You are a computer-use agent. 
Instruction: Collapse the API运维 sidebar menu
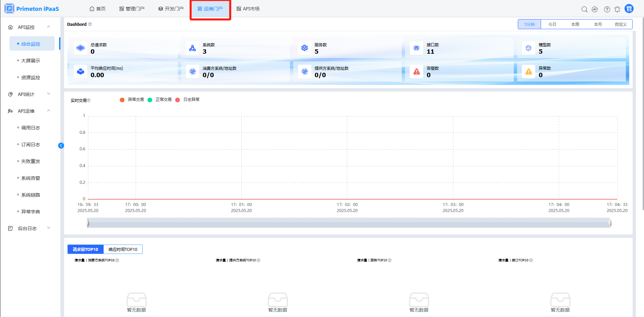[30, 111]
